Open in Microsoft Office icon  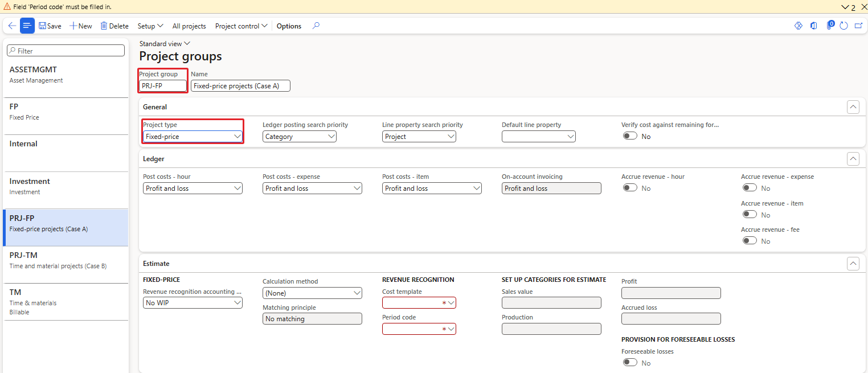(x=813, y=26)
